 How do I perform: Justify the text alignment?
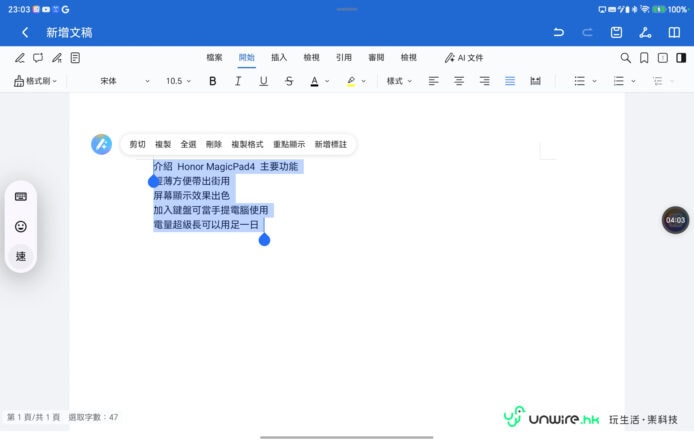[510, 81]
